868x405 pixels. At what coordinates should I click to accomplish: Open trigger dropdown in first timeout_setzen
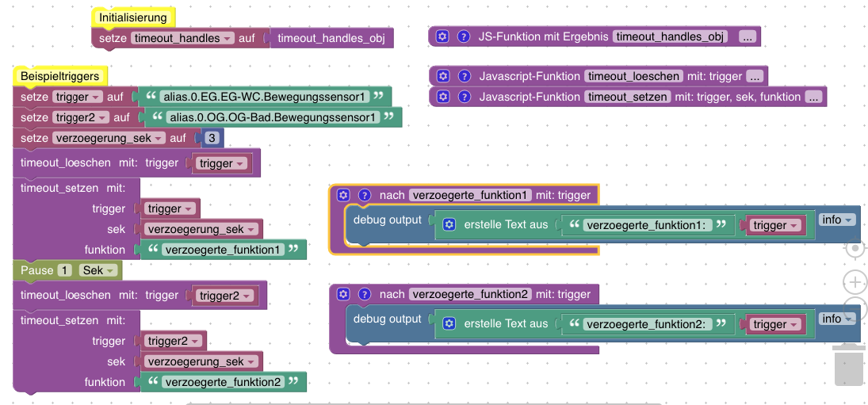(170, 208)
